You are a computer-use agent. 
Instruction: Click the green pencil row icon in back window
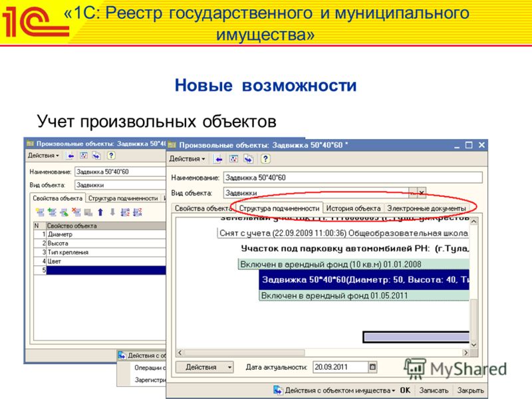pos(64,212)
